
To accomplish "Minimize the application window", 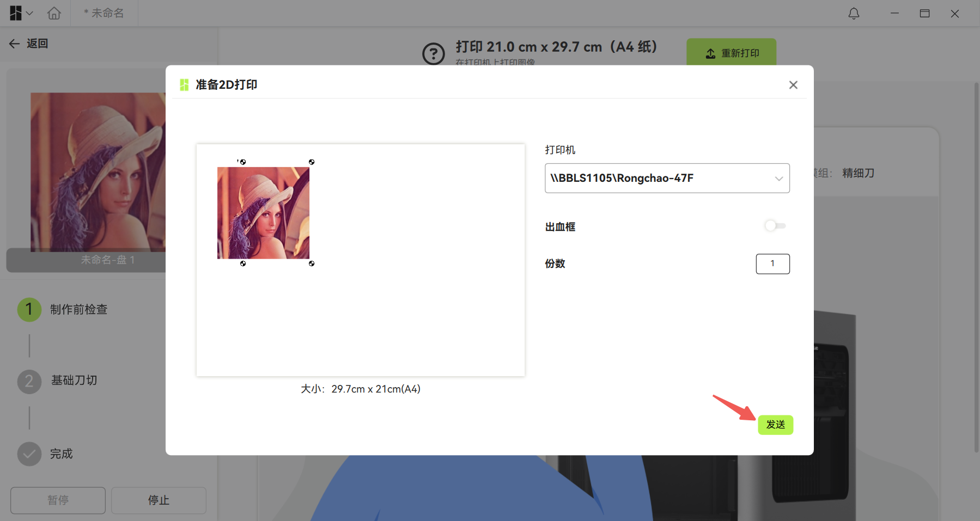I will pyautogui.click(x=894, y=13).
